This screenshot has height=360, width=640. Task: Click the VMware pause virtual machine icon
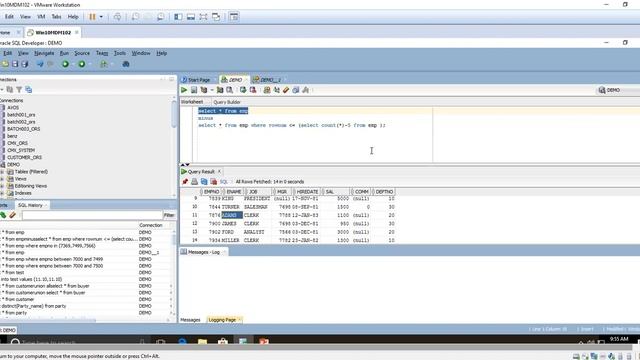pyautogui.click(x=92, y=17)
